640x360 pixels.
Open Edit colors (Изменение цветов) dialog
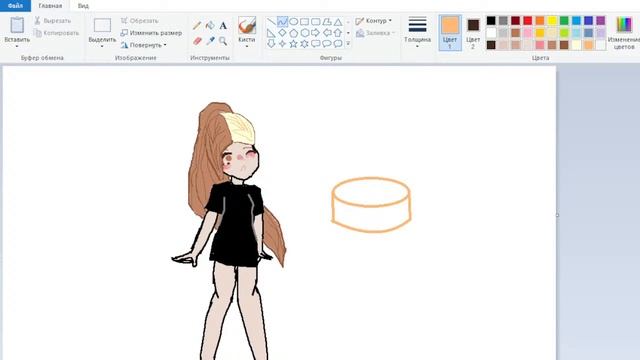pos(624,32)
